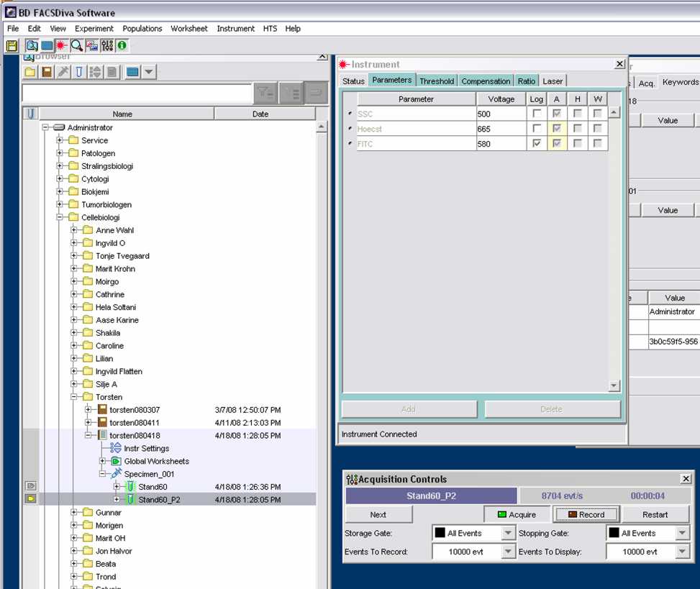Viewport: 700px width, 589px height.
Task: Click the New Experiment icon in Browser
Action: 47,72
